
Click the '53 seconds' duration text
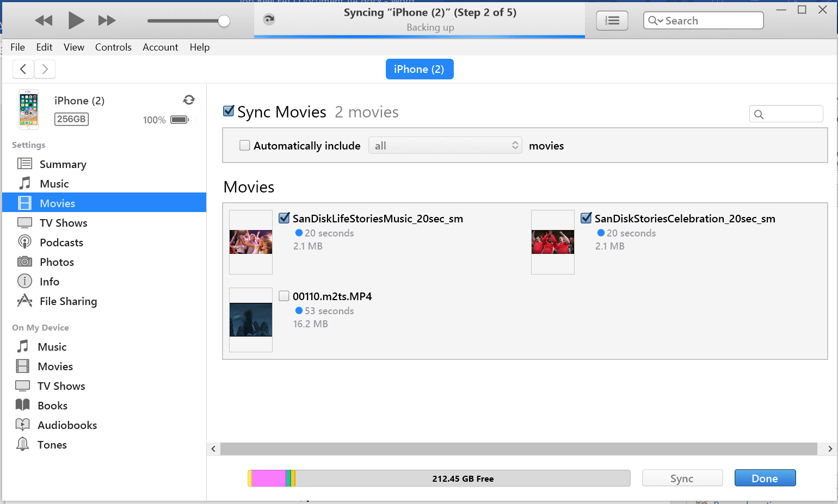pyautogui.click(x=329, y=310)
